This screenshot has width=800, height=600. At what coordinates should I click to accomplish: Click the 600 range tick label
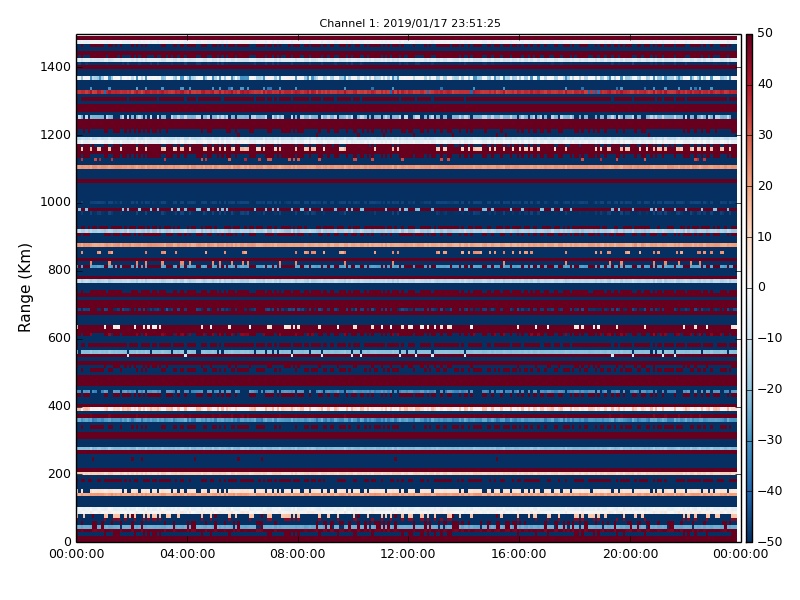[x=59, y=338]
